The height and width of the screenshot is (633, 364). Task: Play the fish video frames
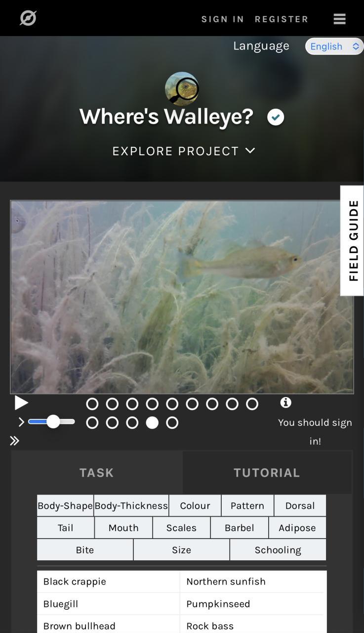coord(21,403)
